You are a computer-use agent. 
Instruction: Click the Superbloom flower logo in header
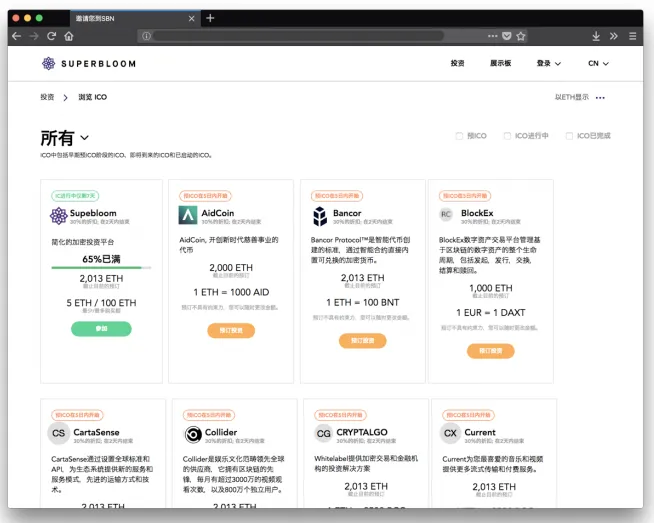pyautogui.click(x=48, y=63)
